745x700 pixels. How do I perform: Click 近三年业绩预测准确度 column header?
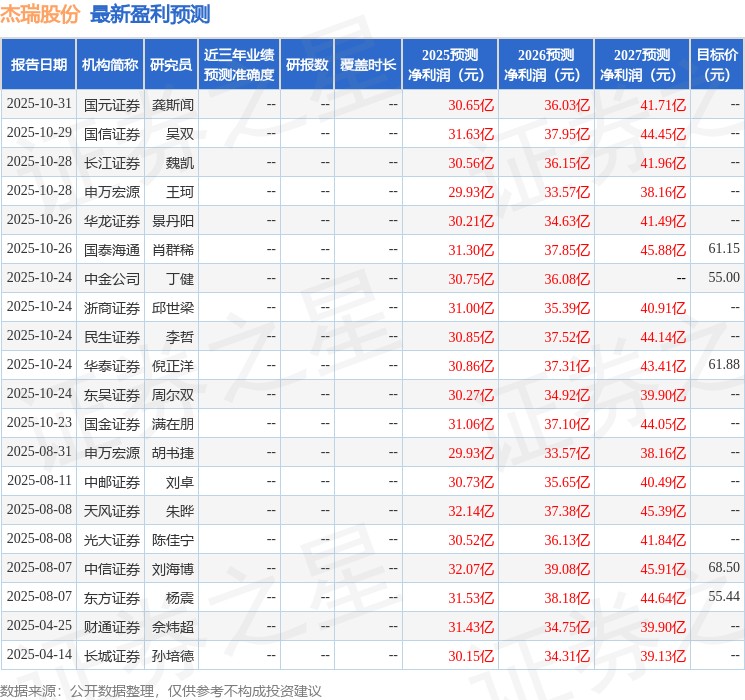[x=239, y=65]
